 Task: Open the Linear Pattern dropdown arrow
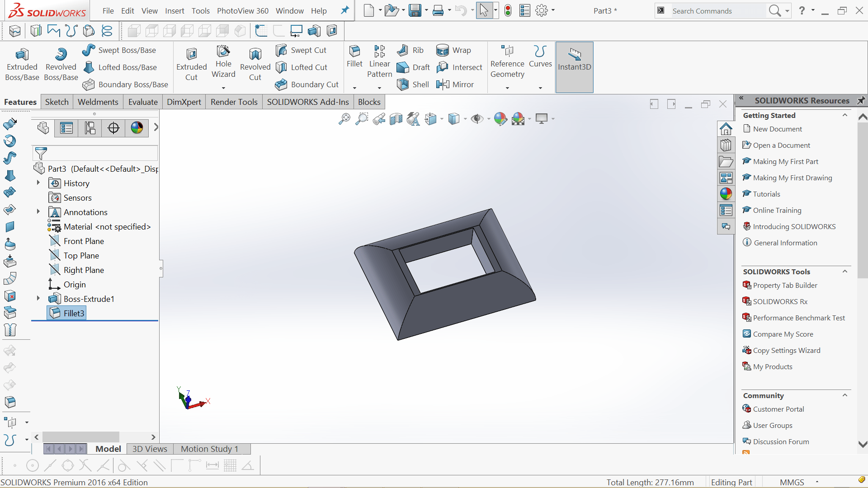(379, 88)
